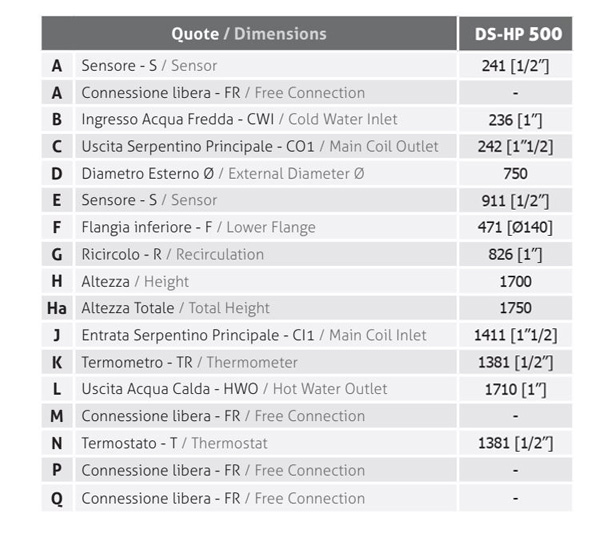This screenshot has height=537, width=600.
Task: Select the row letter 'Ha' cell
Action: point(57,308)
